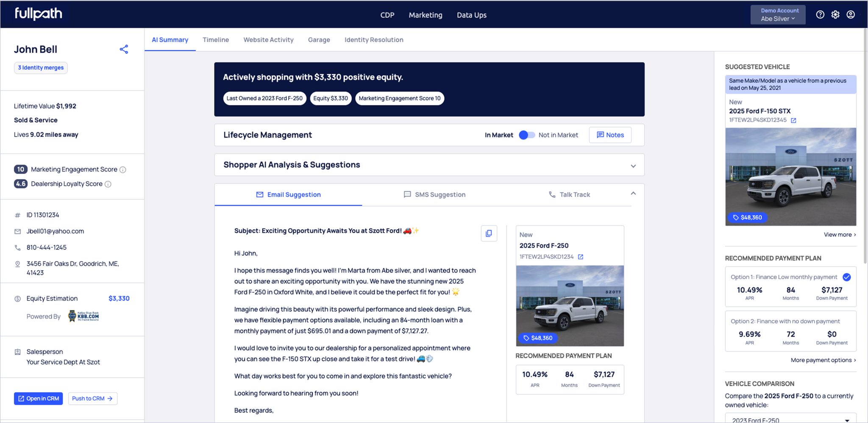
Task: Select the Email Suggestion tab
Action: click(x=288, y=195)
